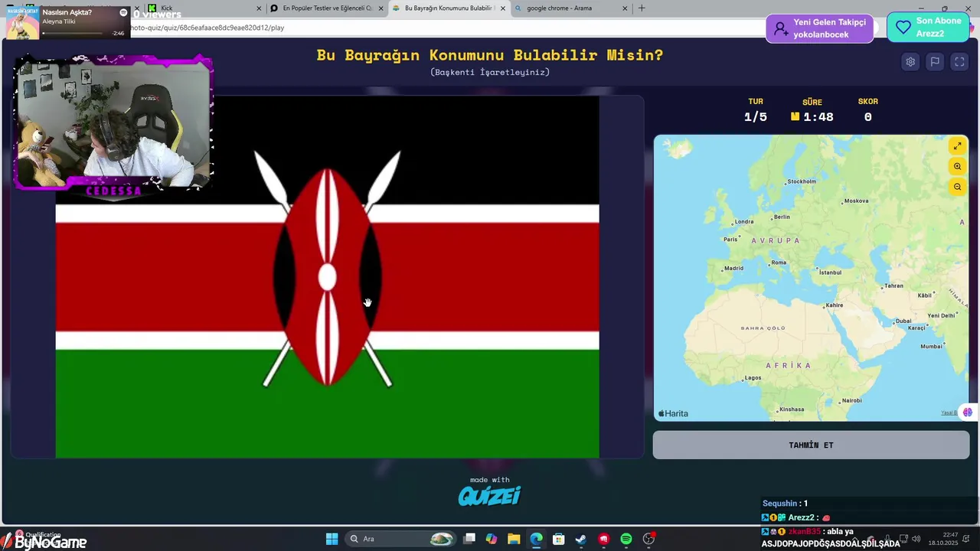Click the Spotify logo on music overlay

123,13
